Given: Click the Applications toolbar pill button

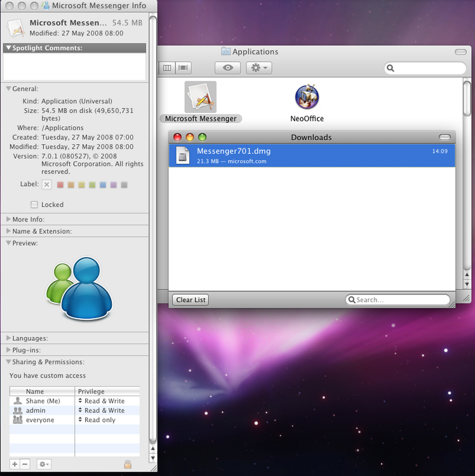Looking at the screenshot, I should 460,52.
